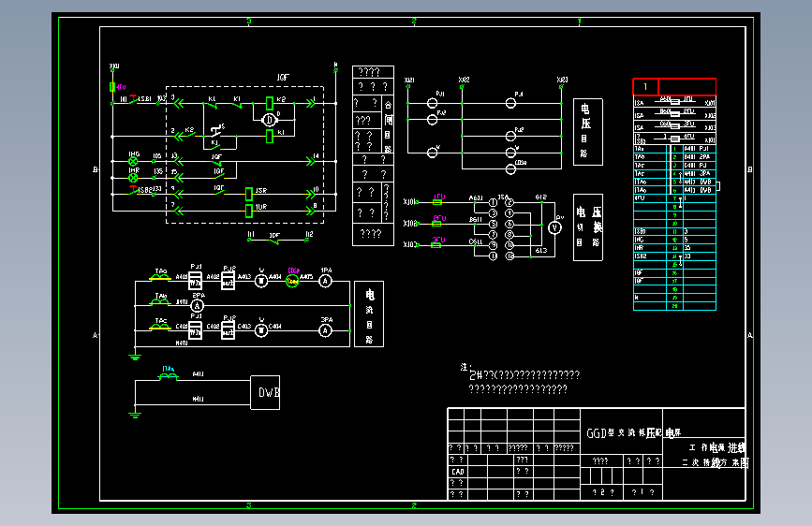Select switch contact circle number 12
Screen dimensions: 812x526
point(510,256)
